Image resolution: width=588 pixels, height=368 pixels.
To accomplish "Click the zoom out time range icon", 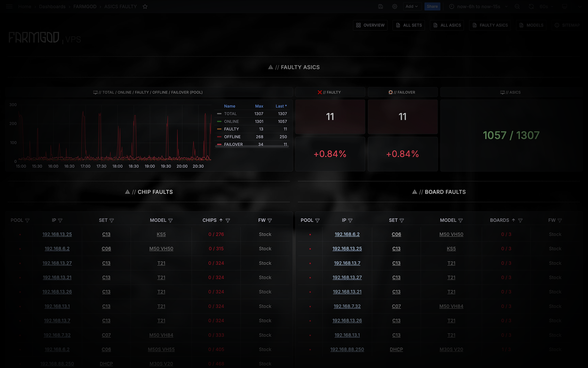I will tap(517, 6).
